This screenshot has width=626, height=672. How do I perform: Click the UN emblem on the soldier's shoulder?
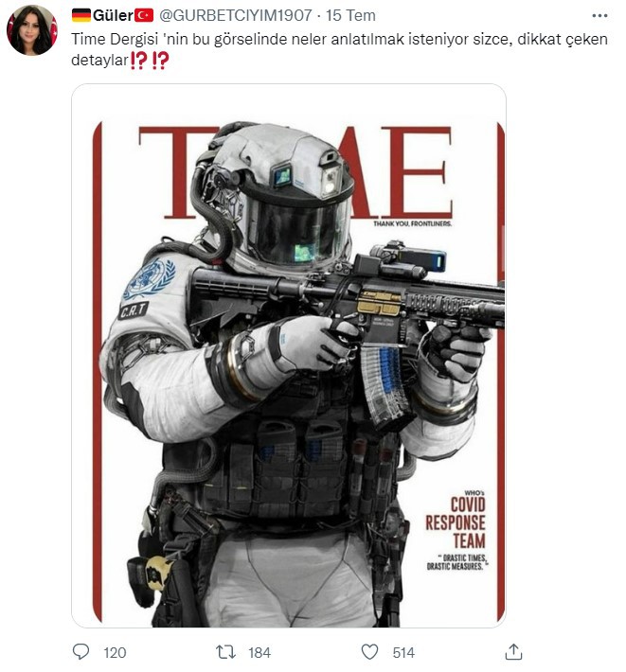point(150,278)
